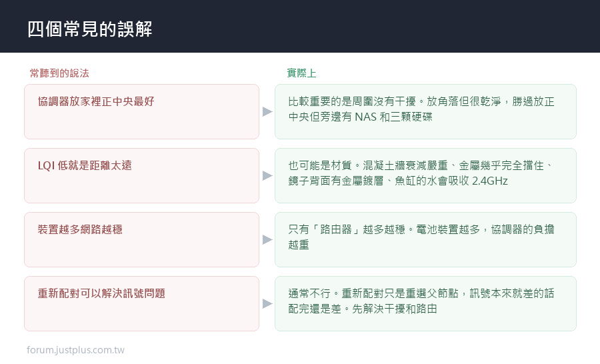Select the slide title 四個常見的誤解
Image resolution: width=600 pixels, height=364 pixels.
(90, 29)
